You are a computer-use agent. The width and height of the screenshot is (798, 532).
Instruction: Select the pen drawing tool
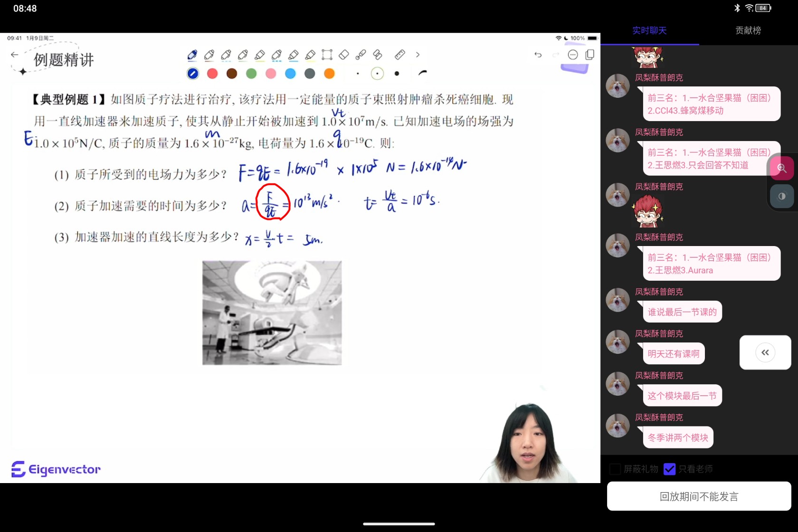click(x=192, y=55)
